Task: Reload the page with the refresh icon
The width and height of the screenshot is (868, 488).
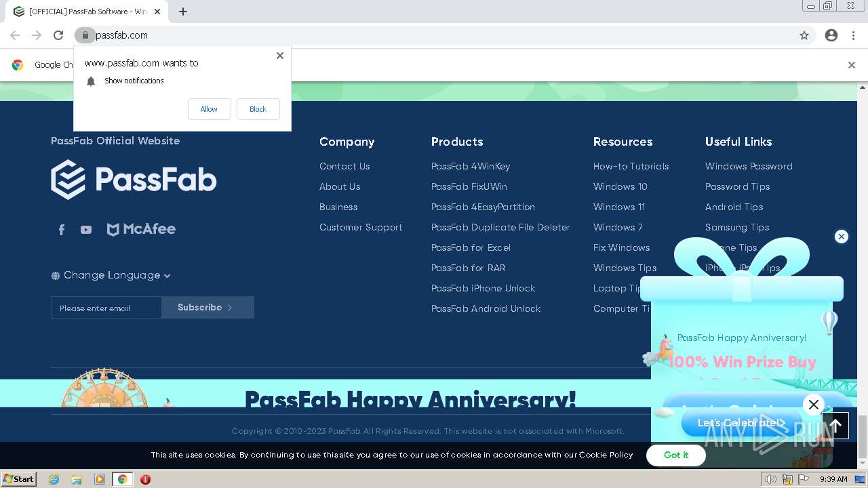Action: tap(58, 35)
